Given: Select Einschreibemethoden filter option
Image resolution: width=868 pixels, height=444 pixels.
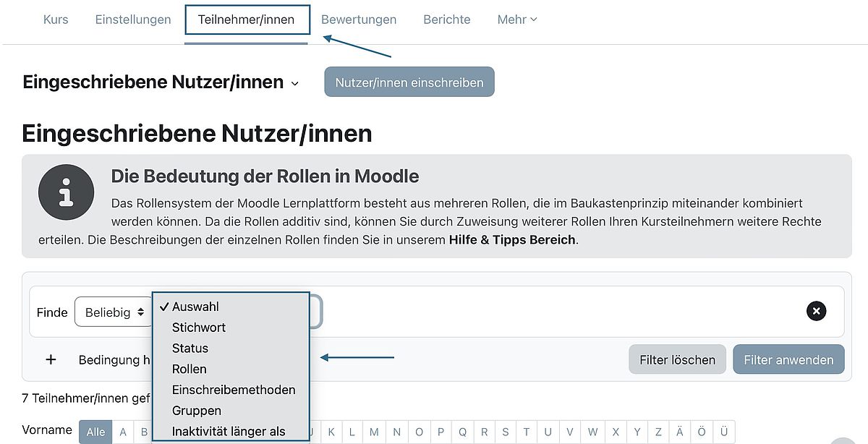Looking at the screenshot, I should tap(234, 390).
